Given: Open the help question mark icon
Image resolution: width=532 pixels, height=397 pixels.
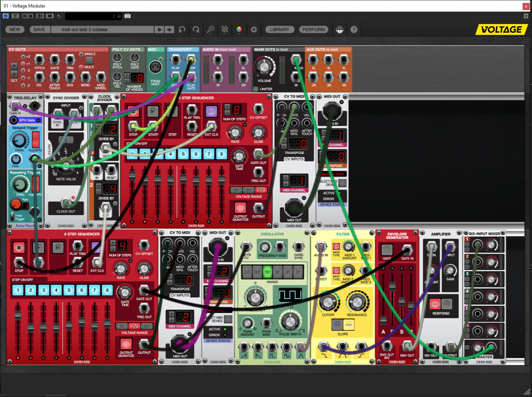Looking at the screenshot, I should pyautogui.click(x=354, y=29).
